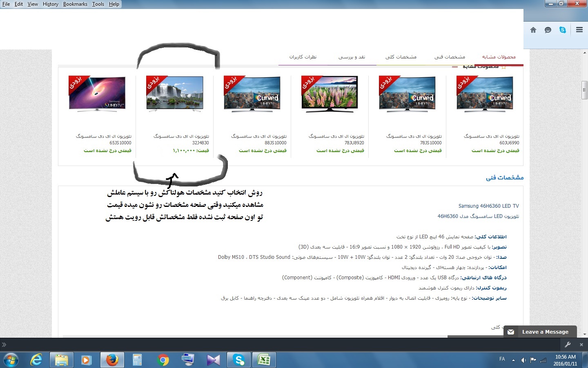Click the 1,100,000 price text
The image size is (588, 368).
tap(191, 150)
